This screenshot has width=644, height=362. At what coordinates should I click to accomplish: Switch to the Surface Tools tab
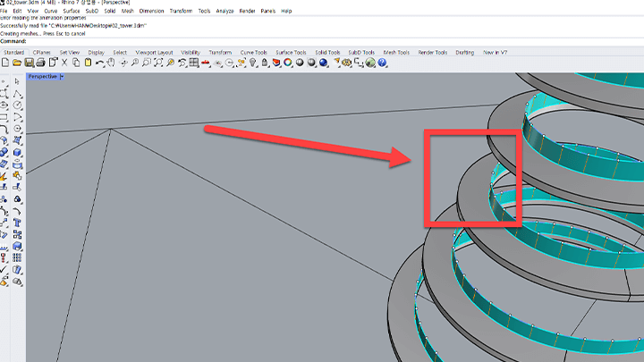(x=291, y=53)
